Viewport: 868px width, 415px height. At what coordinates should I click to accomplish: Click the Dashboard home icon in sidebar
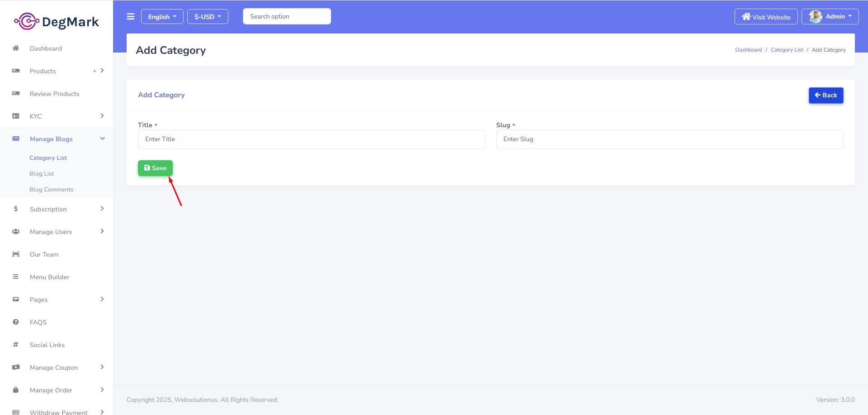tap(16, 48)
